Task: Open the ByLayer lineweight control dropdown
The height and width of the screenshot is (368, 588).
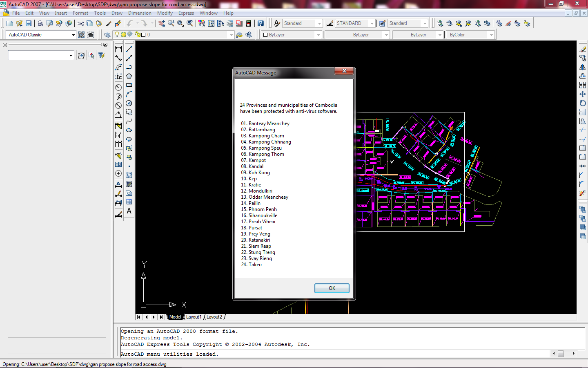Action: pos(440,35)
